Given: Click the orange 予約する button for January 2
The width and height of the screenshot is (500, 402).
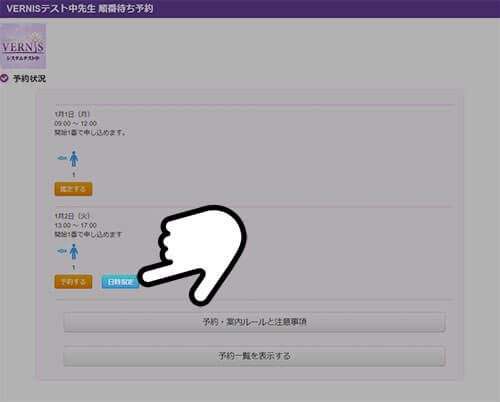Looking at the screenshot, I should (73, 282).
